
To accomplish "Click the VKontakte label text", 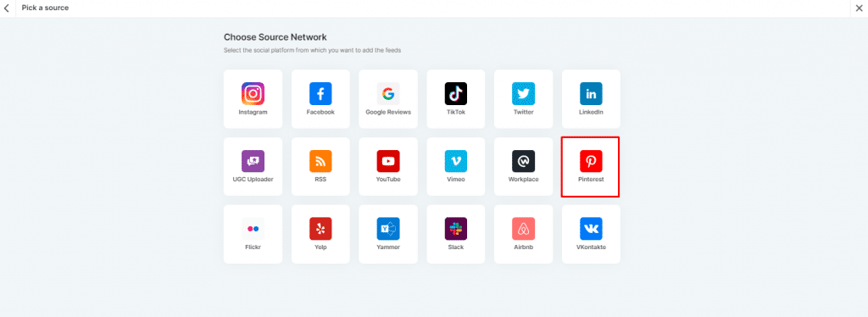I will 591,247.
